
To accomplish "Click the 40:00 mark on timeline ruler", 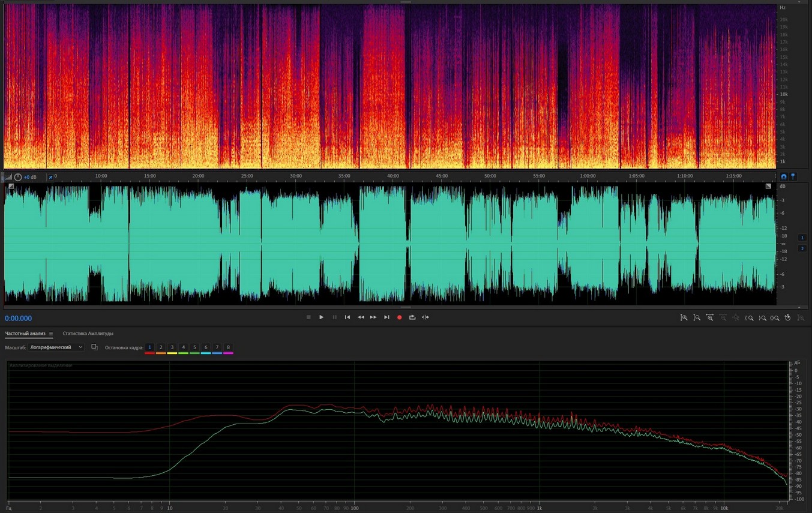I will click(393, 176).
